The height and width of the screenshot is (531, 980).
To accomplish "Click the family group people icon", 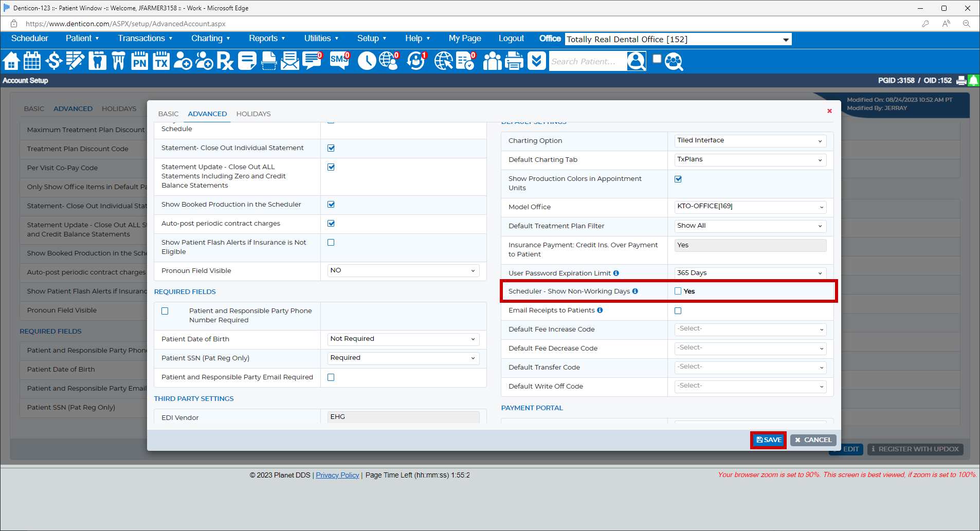I will click(x=492, y=61).
